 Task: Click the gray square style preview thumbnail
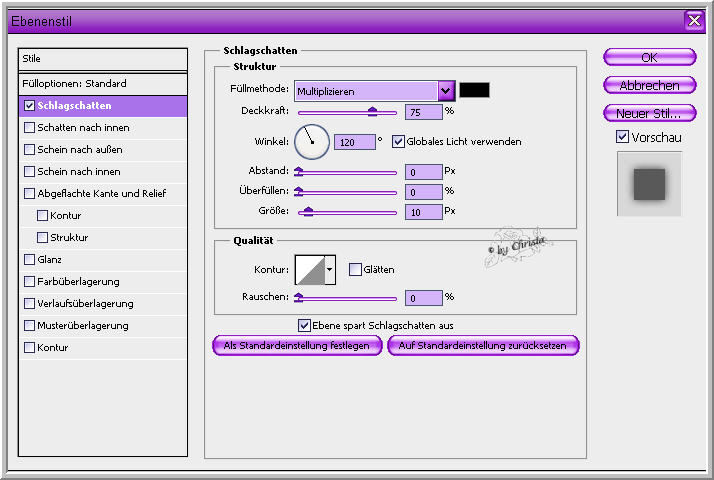[649, 184]
